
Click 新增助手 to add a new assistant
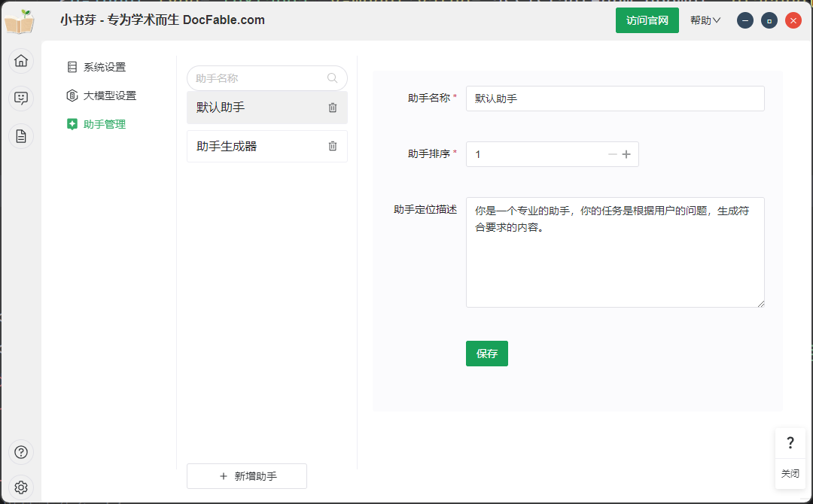[246, 476]
